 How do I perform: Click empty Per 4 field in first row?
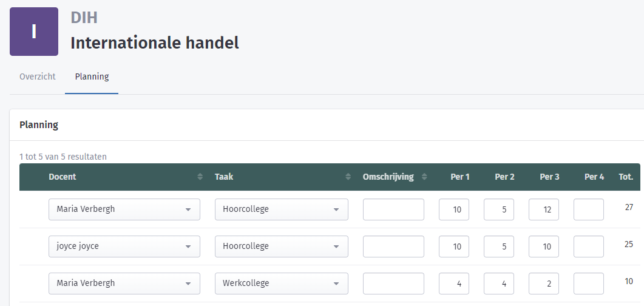click(589, 209)
